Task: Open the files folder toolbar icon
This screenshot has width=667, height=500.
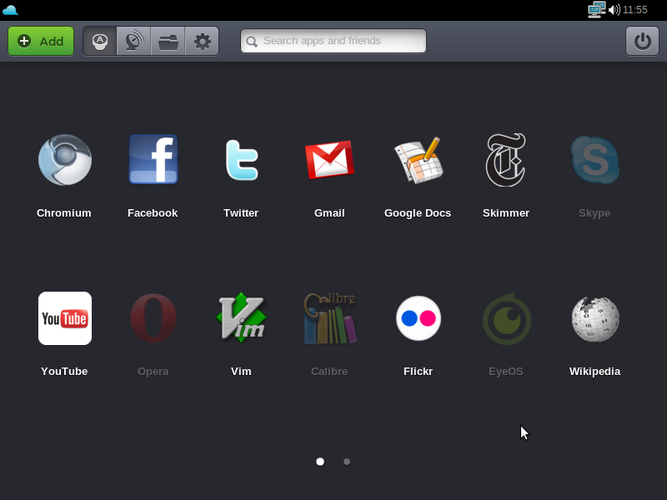Action: [x=168, y=41]
